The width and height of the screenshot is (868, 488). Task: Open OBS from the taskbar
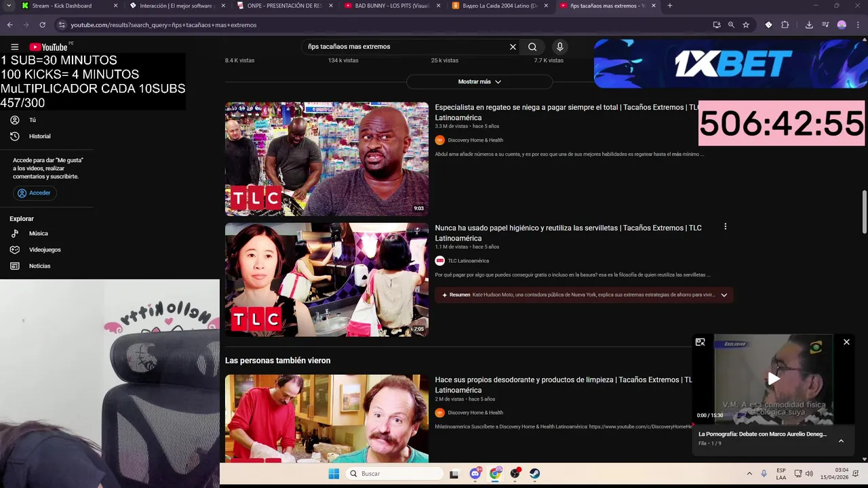515,474
